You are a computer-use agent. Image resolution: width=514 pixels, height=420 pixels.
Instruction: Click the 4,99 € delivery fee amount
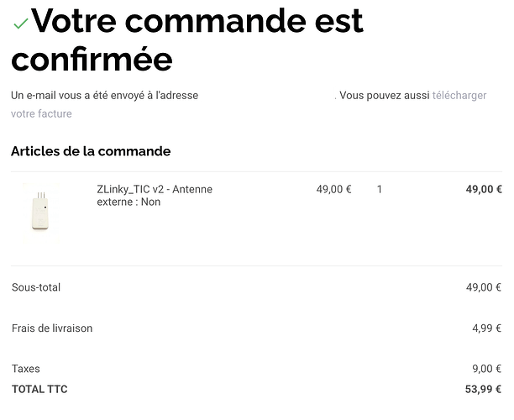pos(486,328)
